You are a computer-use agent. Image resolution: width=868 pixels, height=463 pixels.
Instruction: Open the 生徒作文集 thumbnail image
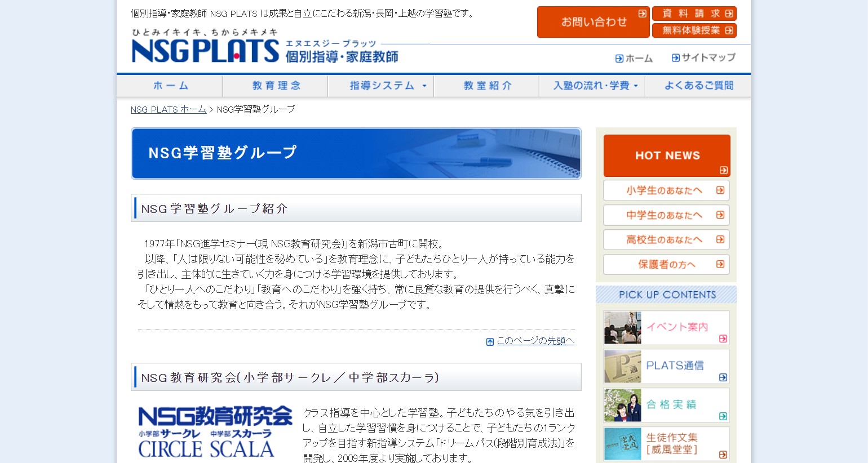[x=623, y=444]
